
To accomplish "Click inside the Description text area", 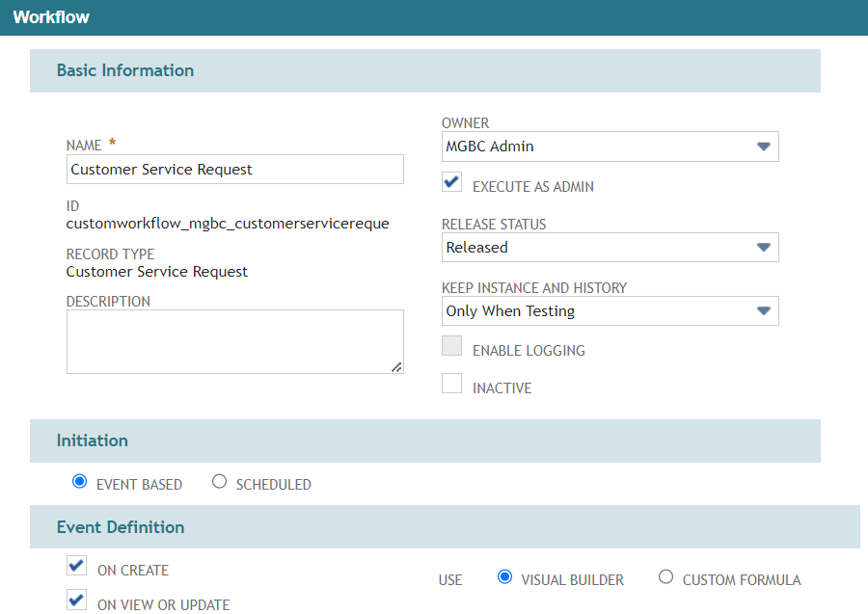I will [x=234, y=341].
